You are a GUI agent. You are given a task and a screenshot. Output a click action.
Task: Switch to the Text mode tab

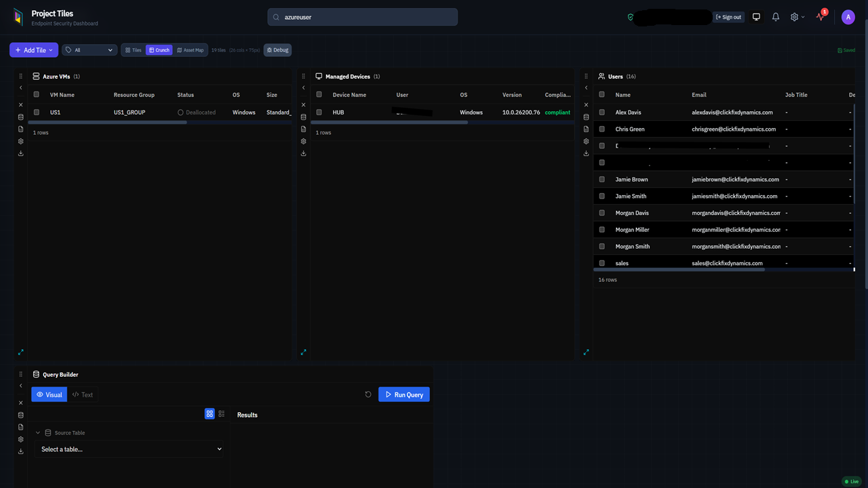(x=83, y=394)
